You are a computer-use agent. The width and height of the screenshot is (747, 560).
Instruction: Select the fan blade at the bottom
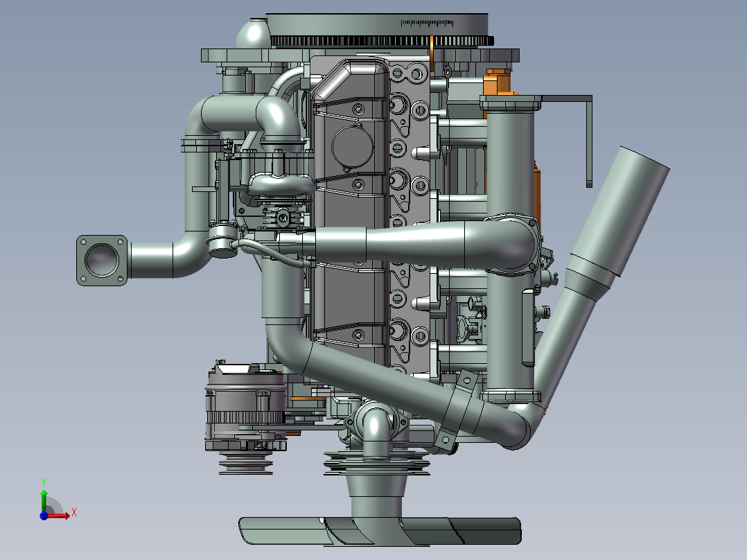click(x=380, y=531)
